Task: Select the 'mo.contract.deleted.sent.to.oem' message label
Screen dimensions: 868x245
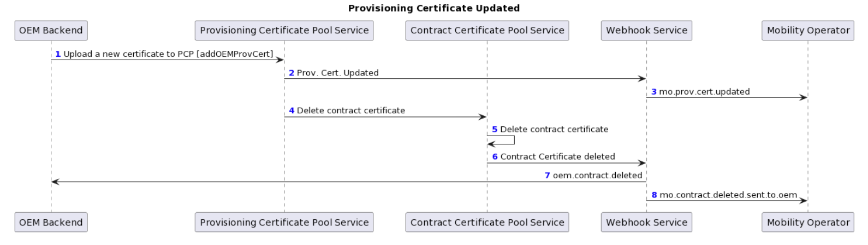Action: [728, 195]
